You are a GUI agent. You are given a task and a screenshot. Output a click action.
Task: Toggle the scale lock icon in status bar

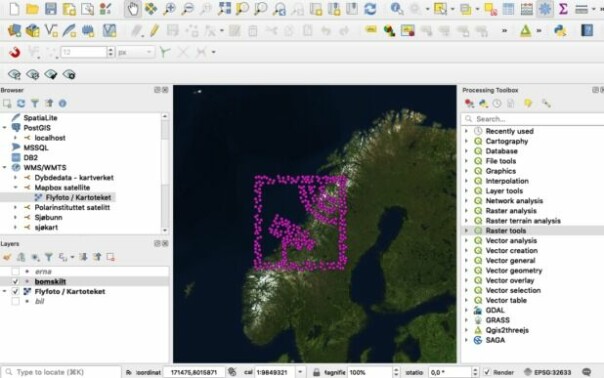click(x=316, y=372)
